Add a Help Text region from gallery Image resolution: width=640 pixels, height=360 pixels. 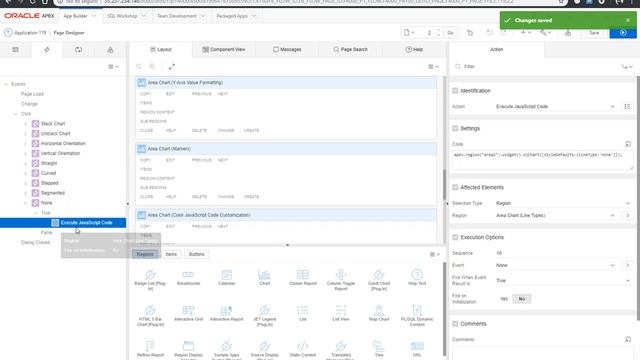pyautogui.click(x=417, y=278)
